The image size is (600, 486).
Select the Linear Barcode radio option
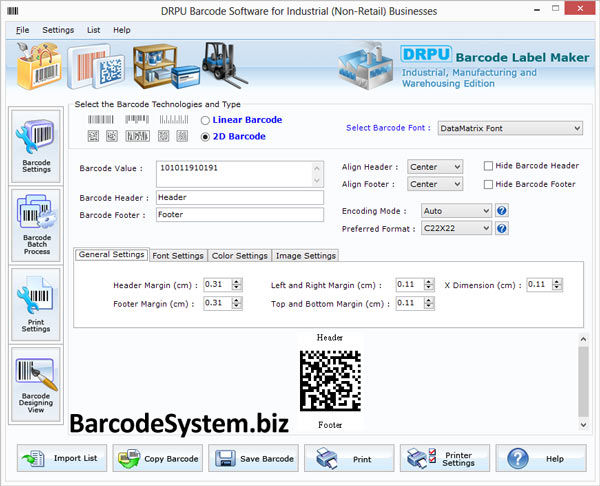pos(205,120)
